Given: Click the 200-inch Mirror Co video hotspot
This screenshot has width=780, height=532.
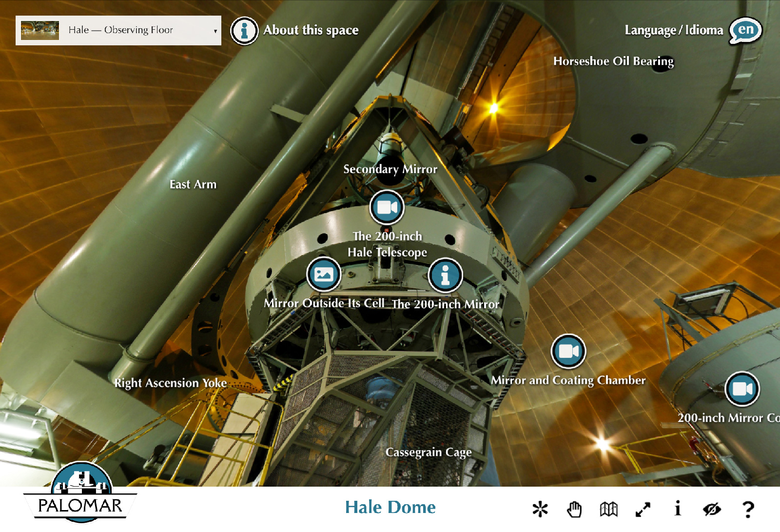Looking at the screenshot, I should [742, 389].
